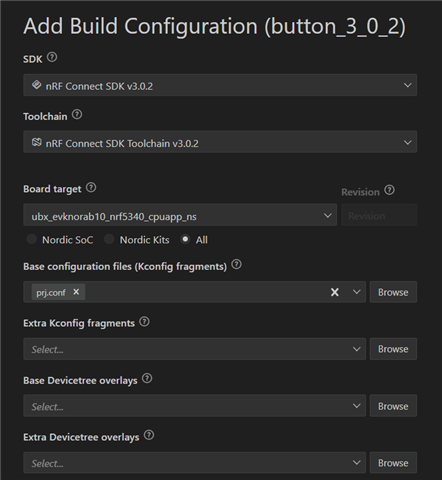Click the Extra Devicetree overlays help icon
442x480 pixels.
coord(149,435)
